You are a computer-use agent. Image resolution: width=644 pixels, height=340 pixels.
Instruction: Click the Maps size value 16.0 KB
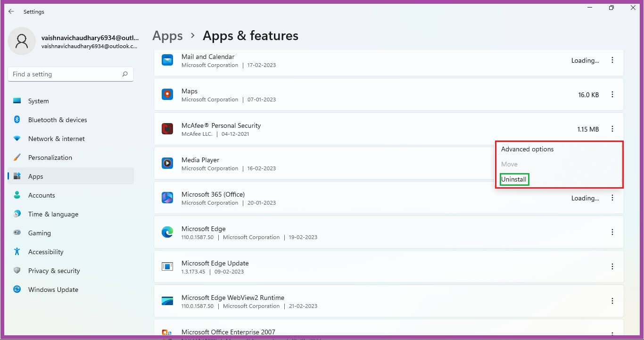[x=588, y=95]
